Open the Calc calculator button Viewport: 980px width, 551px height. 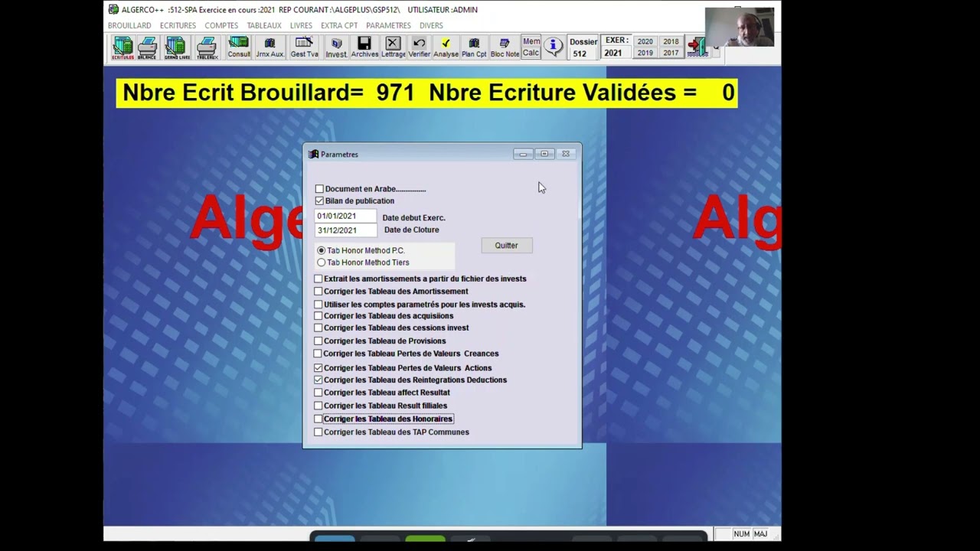click(x=531, y=53)
